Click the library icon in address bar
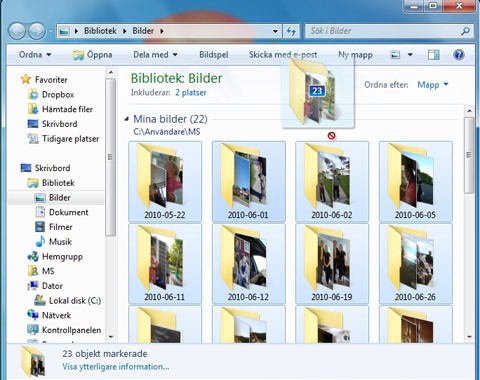 pos(64,31)
